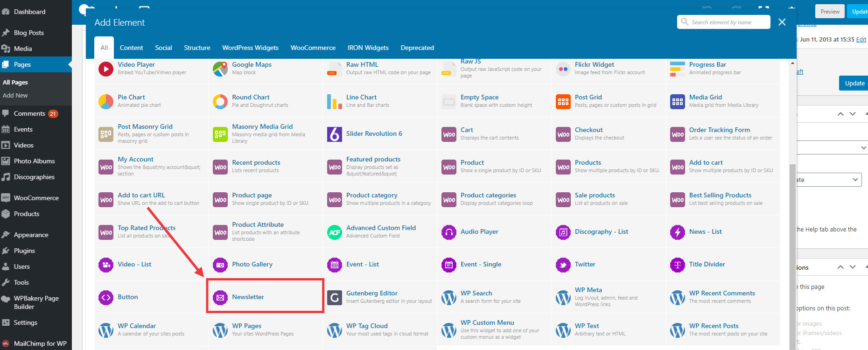Open WooCommerce in the admin sidebar
Image resolution: width=868 pixels, height=350 pixels.
tap(36, 198)
